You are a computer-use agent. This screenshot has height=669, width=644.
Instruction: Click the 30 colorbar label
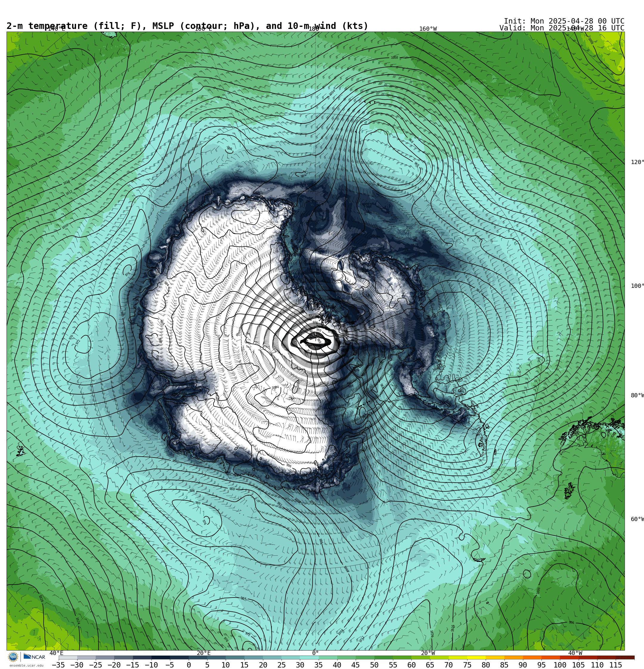(300, 665)
